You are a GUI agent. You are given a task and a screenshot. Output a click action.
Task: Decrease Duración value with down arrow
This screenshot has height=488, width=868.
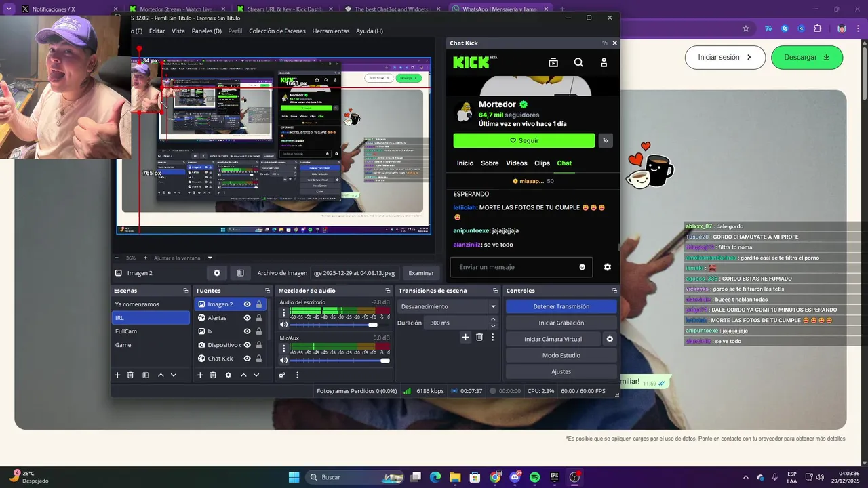click(493, 326)
